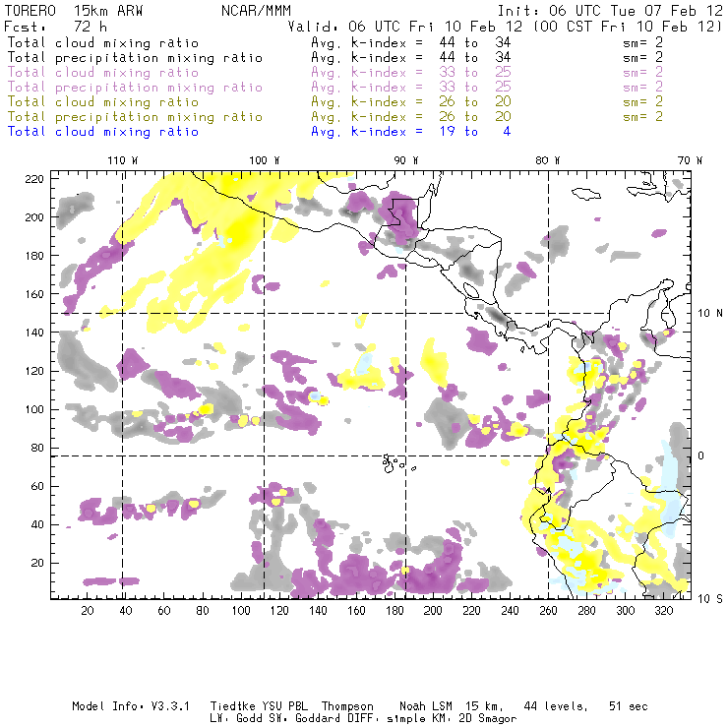Screen dimensions: 728x728
Task: Select the purple 'Total cloud mixing ratio' legend line
Action: tap(103, 73)
